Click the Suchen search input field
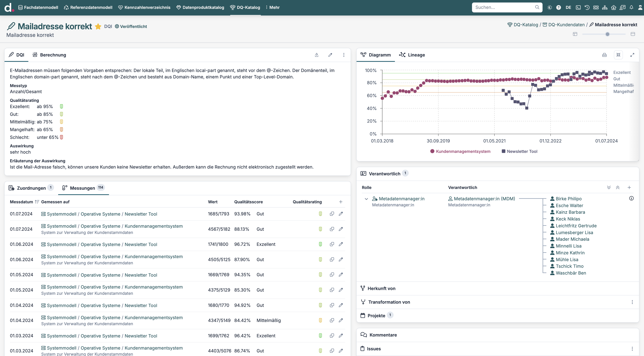The width and height of the screenshot is (644, 356). pyautogui.click(x=504, y=7)
